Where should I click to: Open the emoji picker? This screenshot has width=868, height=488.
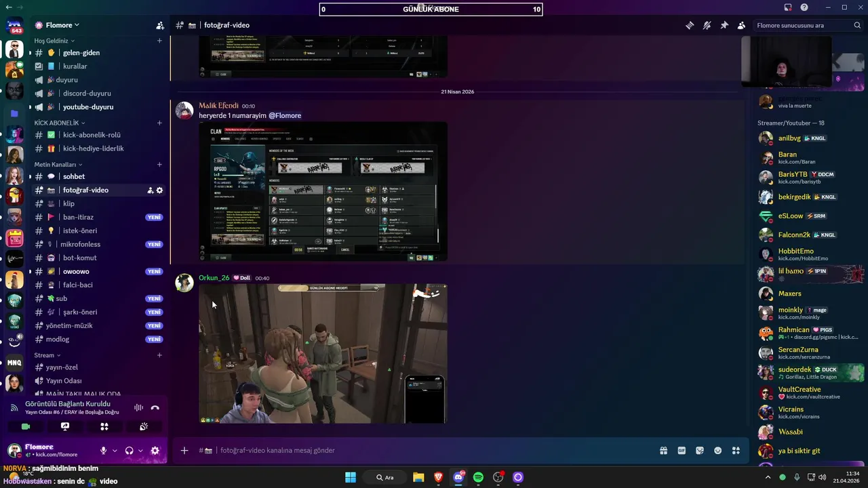point(717,451)
